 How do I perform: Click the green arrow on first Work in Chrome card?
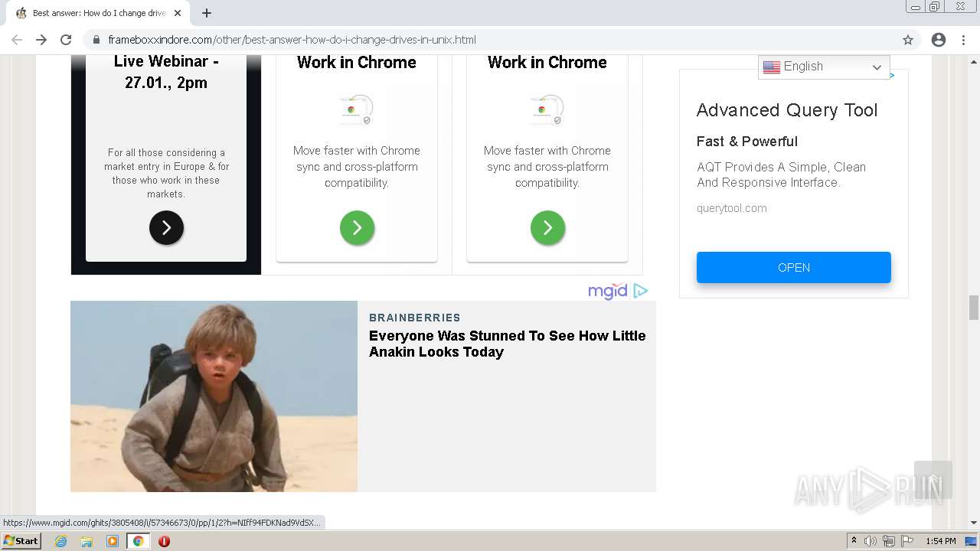tap(357, 227)
